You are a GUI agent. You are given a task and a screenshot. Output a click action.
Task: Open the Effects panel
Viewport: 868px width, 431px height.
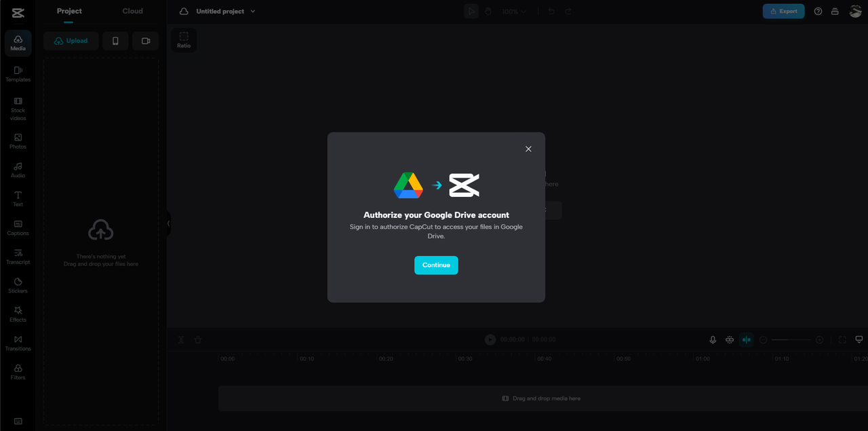[x=18, y=314]
